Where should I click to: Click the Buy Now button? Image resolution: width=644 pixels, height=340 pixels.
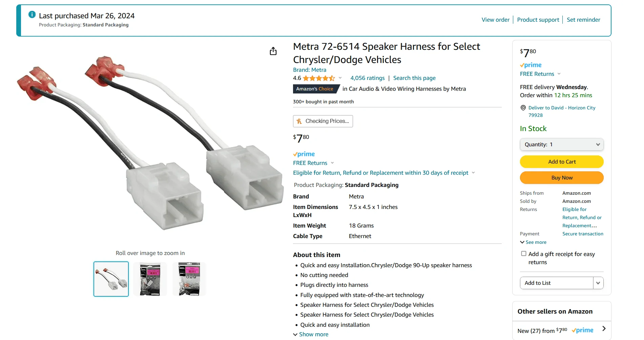[562, 178]
